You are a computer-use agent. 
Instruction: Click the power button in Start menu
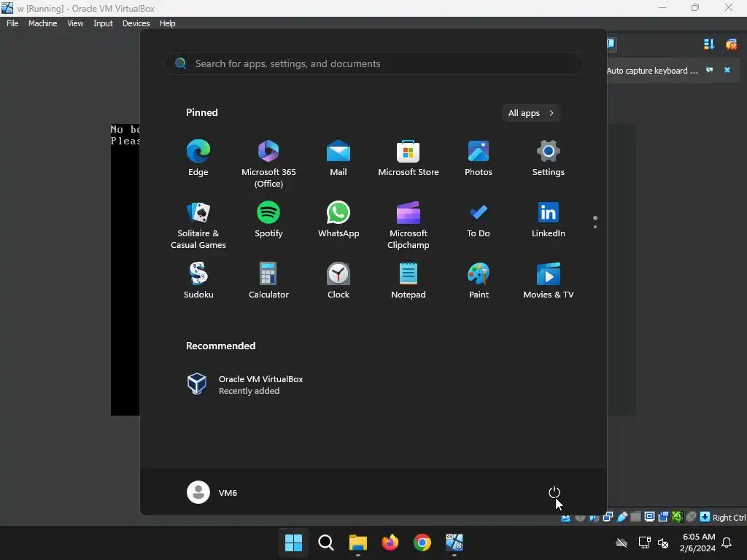tap(554, 492)
